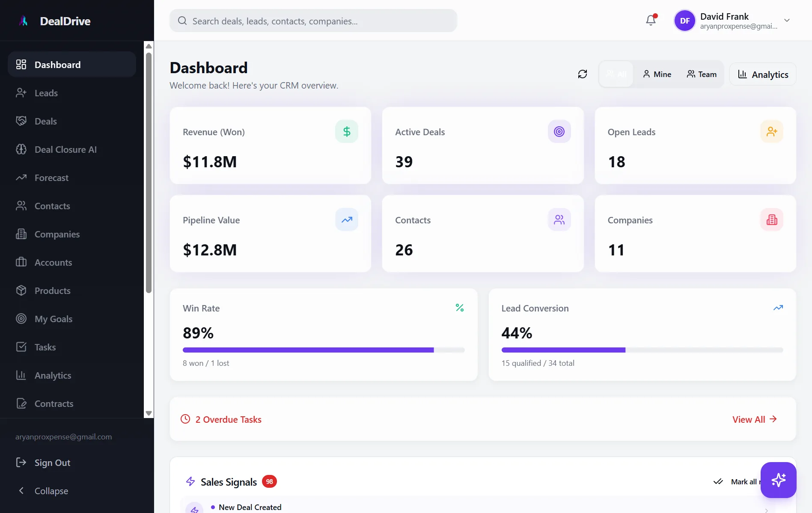The height and width of the screenshot is (513, 812).
Task: Navigate to Forecast
Action: 72,177
